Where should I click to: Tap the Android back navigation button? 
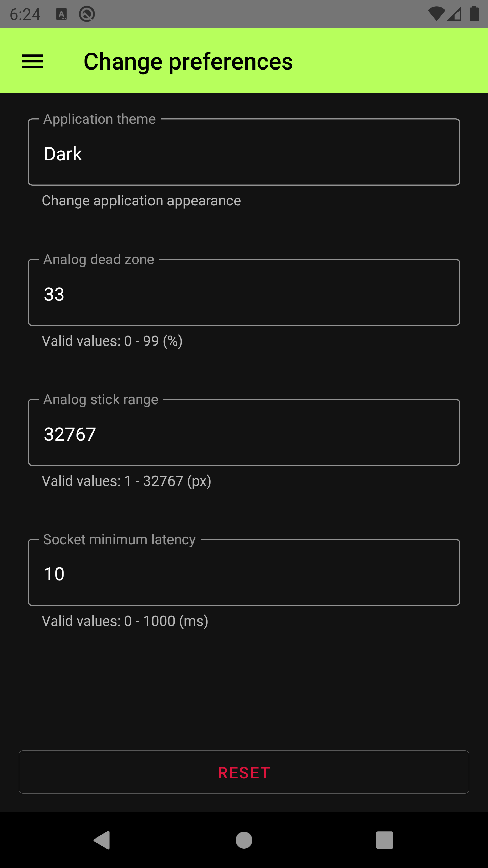click(x=102, y=840)
